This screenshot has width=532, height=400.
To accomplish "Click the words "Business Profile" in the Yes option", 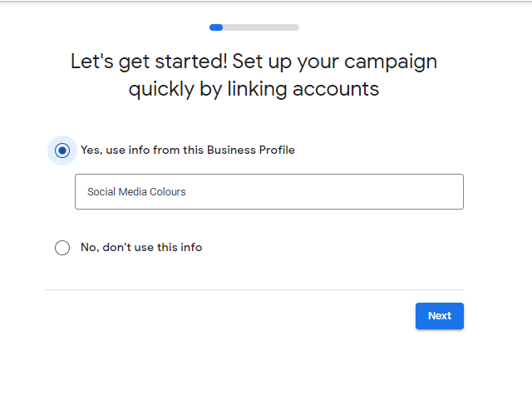I will tap(251, 150).
